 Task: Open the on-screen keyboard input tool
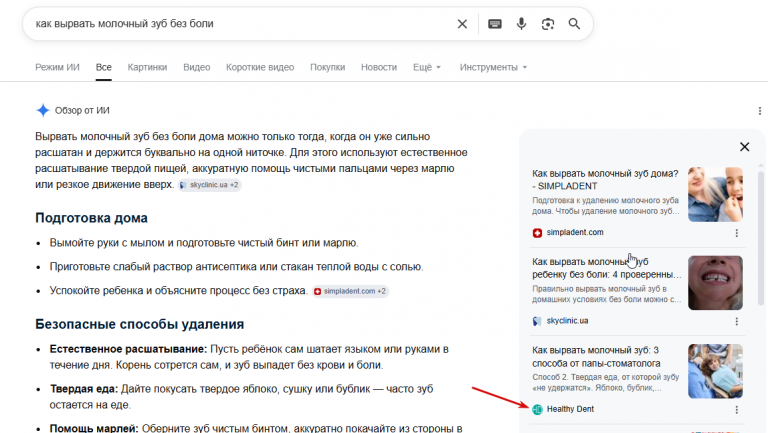(x=495, y=24)
